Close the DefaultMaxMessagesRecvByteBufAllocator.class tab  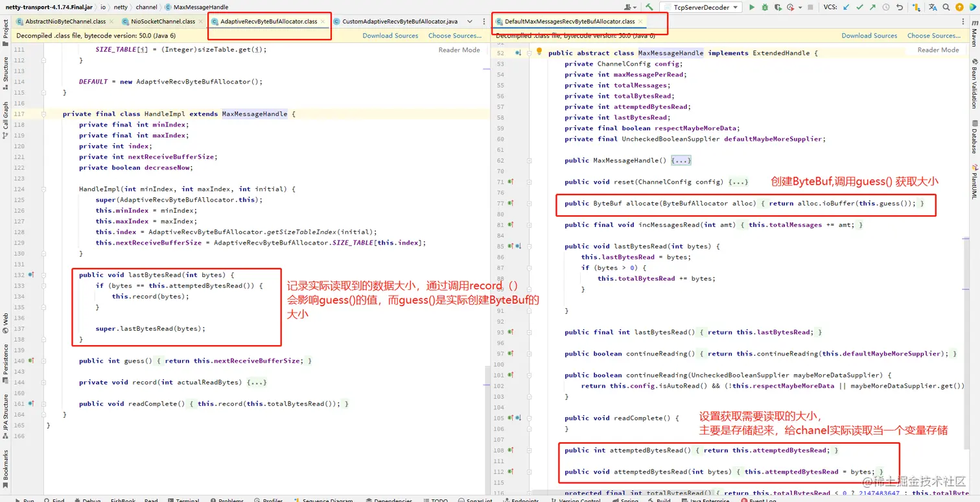[x=640, y=21]
